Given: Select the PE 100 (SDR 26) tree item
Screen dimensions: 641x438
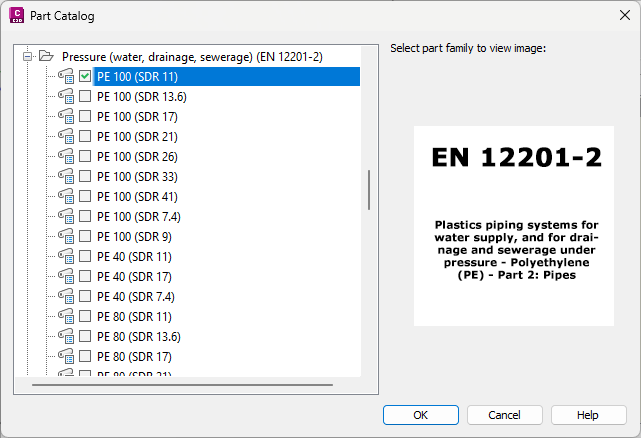Looking at the screenshot, I should click(137, 157).
